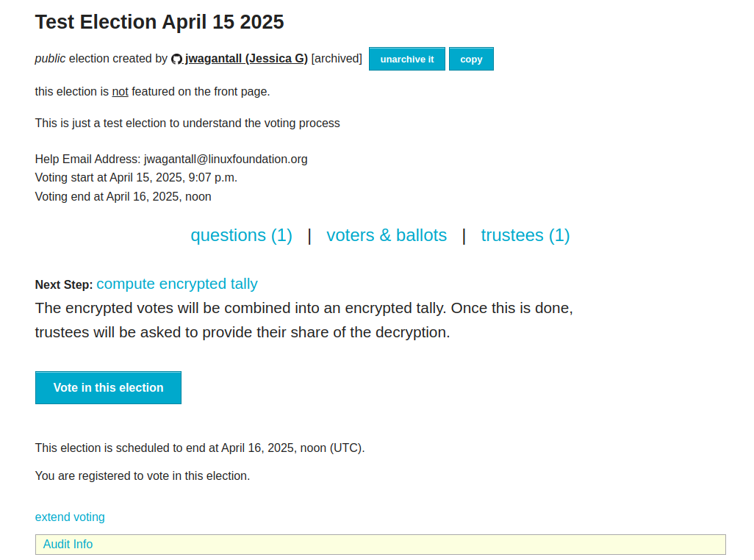Click the italic "public" label
Viewport: 754px width, 560px height.
50,59
